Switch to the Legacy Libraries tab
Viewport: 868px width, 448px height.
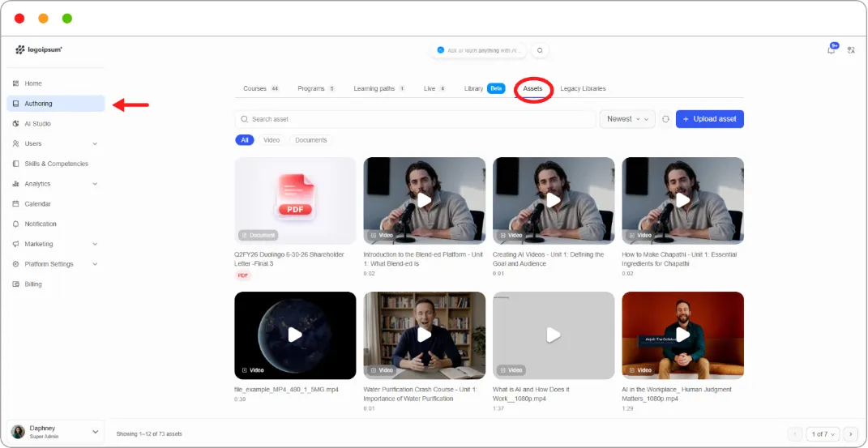pos(583,88)
